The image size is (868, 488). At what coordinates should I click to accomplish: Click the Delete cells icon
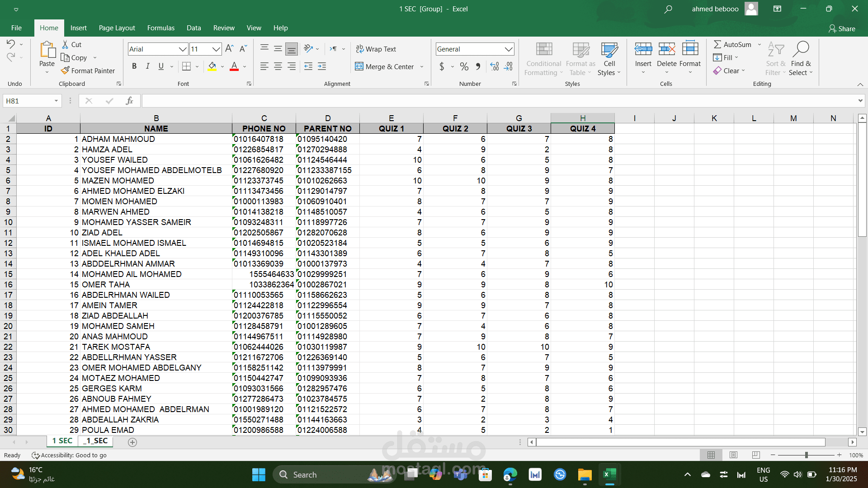667,49
